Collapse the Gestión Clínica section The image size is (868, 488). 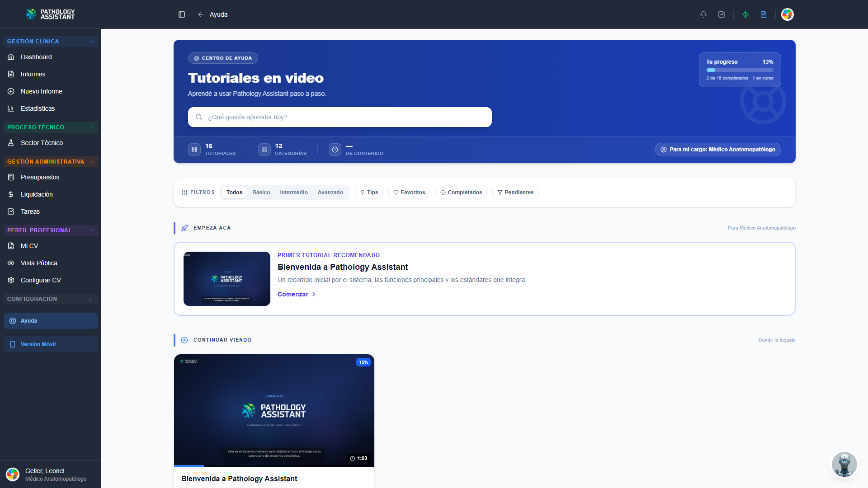coord(51,42)
